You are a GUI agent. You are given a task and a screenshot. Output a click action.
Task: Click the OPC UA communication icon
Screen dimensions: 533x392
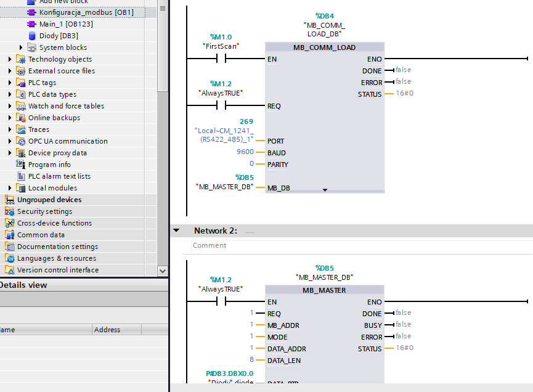click(x=21, y=141)
